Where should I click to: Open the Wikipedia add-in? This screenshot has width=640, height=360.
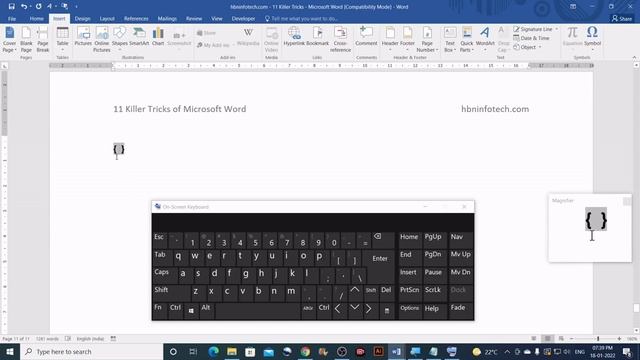point(248,37)
